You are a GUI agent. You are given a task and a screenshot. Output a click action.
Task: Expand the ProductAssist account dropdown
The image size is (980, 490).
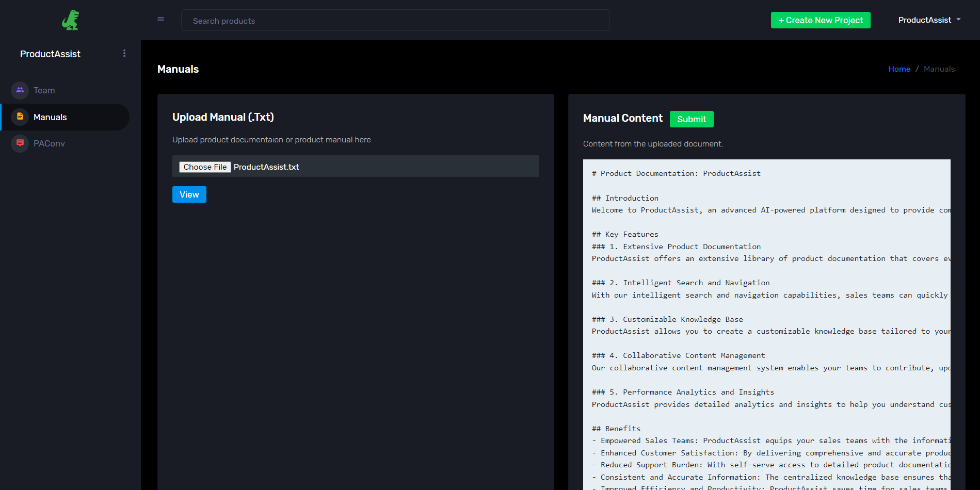(929, 20)
